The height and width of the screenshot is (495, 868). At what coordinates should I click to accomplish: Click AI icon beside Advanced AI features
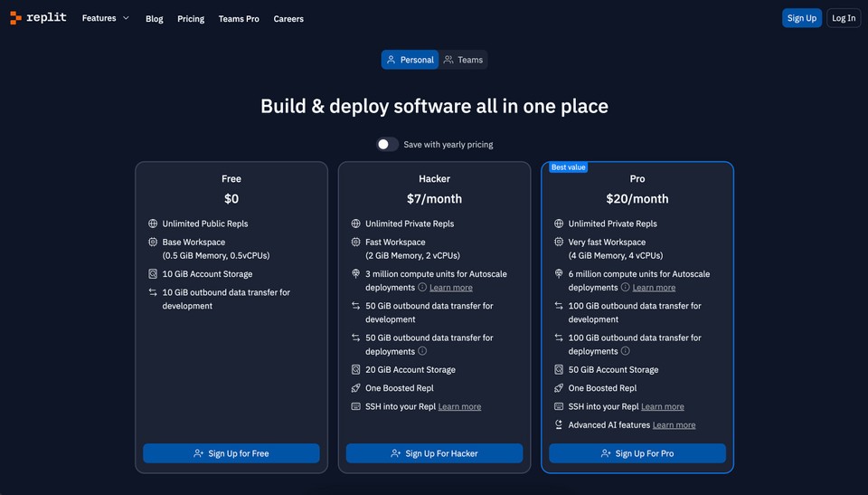(559, 424)
